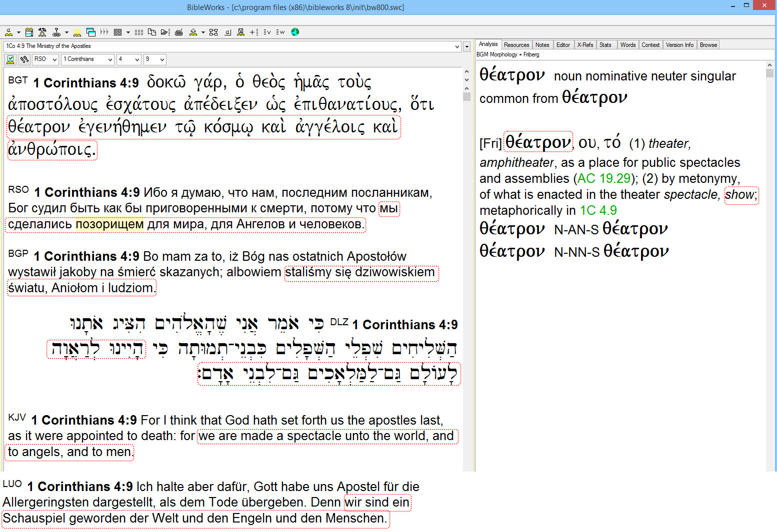Open the Notes tab
This screenshot has width=777, height=532.
[x=542, y=45]
